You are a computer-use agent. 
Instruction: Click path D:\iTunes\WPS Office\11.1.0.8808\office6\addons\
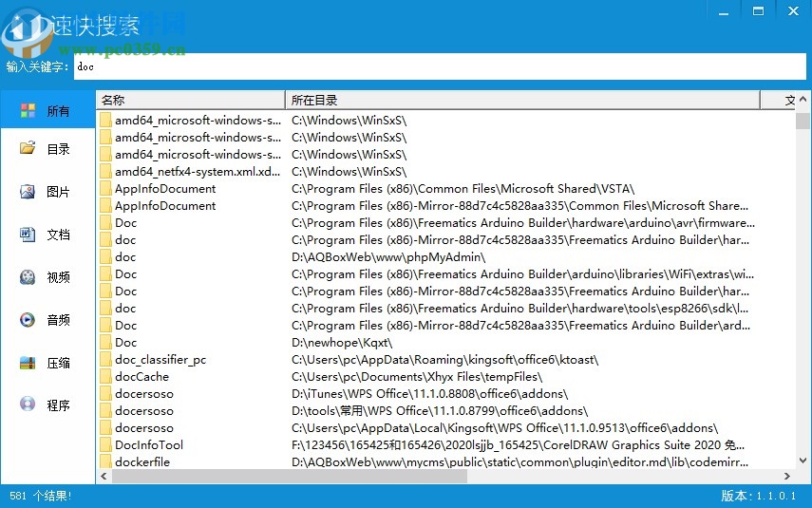pyautogui.click(x=430, y=393)
